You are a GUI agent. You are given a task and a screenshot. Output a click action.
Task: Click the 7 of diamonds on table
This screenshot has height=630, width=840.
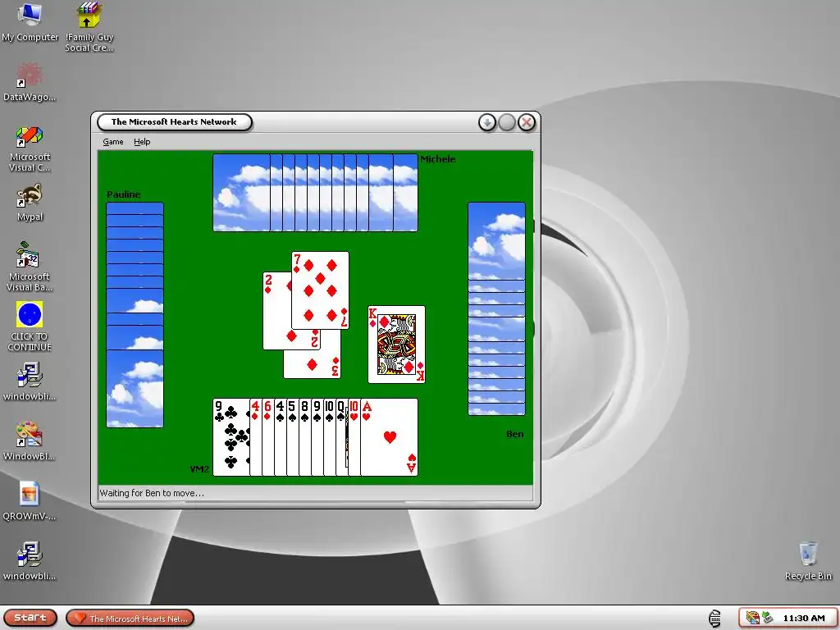(x=321, y=290)
